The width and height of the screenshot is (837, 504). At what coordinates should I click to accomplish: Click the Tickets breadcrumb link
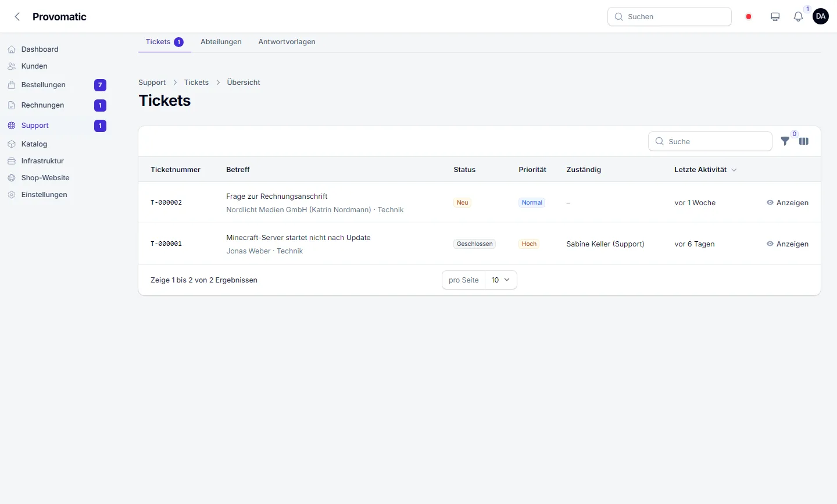point(196,83)
